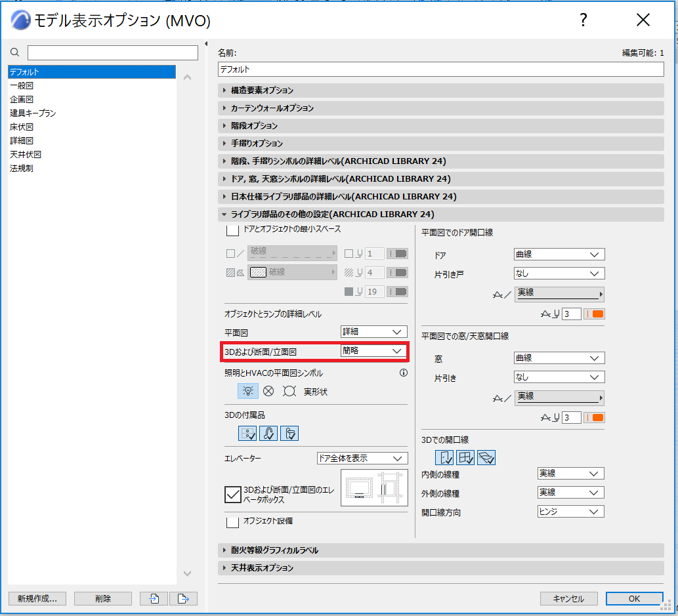
Task: Select the lamp bulb floor plan symbol icon
Action: tap(247, 391)
